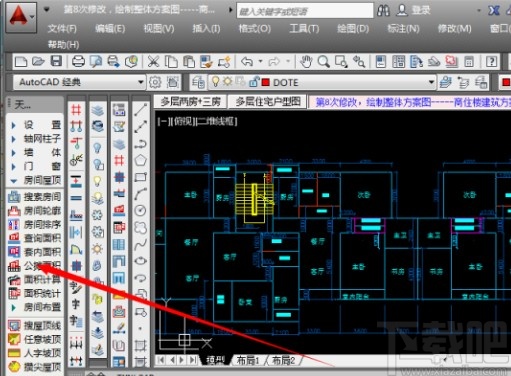Screen dimensions: 511x376
Task: Click the Undo arrow icon
Action: pyautogui.click(x=247, y=62)
